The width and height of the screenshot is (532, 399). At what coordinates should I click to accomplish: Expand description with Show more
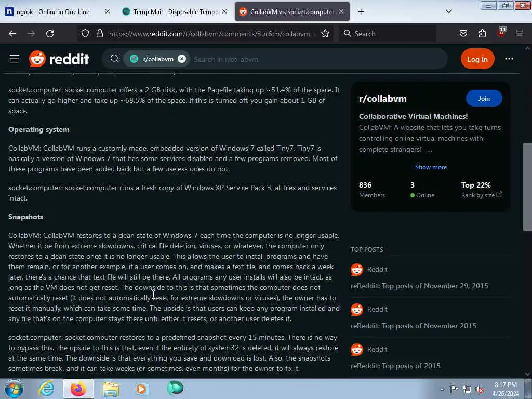431,167
